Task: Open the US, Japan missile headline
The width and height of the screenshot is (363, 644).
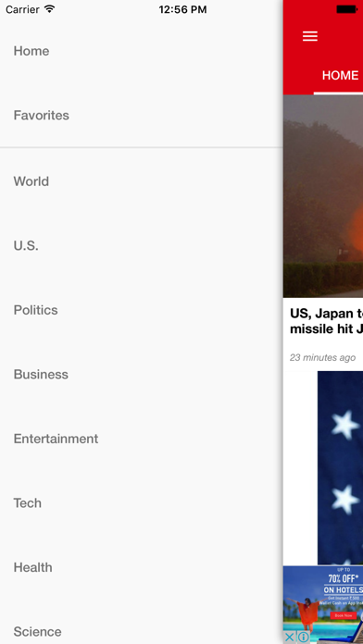Action: (326, 321)
